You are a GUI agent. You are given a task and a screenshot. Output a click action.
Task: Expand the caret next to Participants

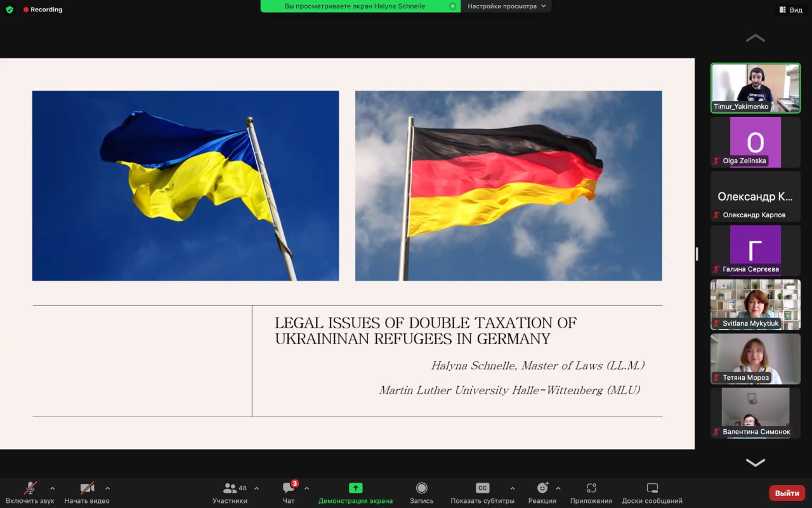click(x=256, y=488)
